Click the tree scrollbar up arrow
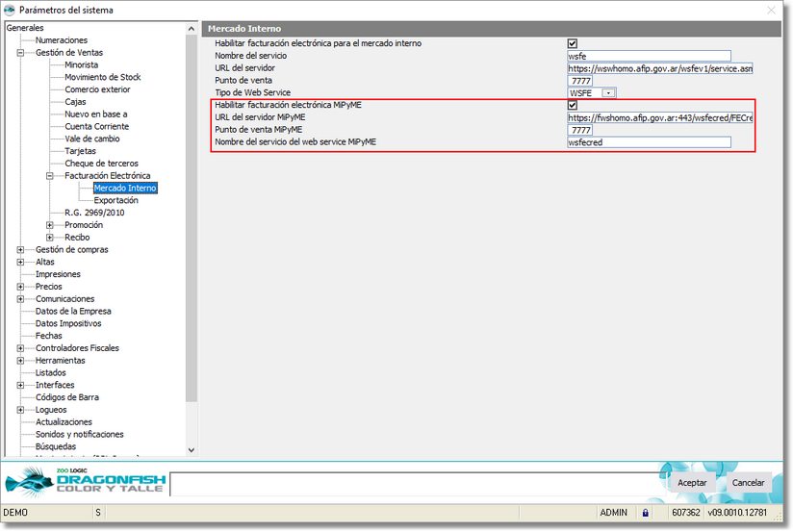Image resolution: width=793 pixels, height=532 pixels. click(191, 28)
